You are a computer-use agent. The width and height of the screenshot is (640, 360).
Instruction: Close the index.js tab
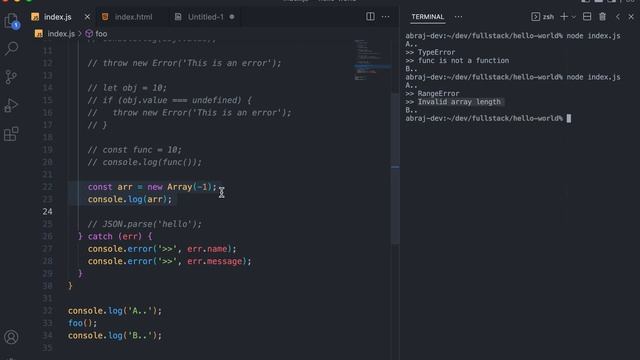pyautogui.click(x=87, y=17)
